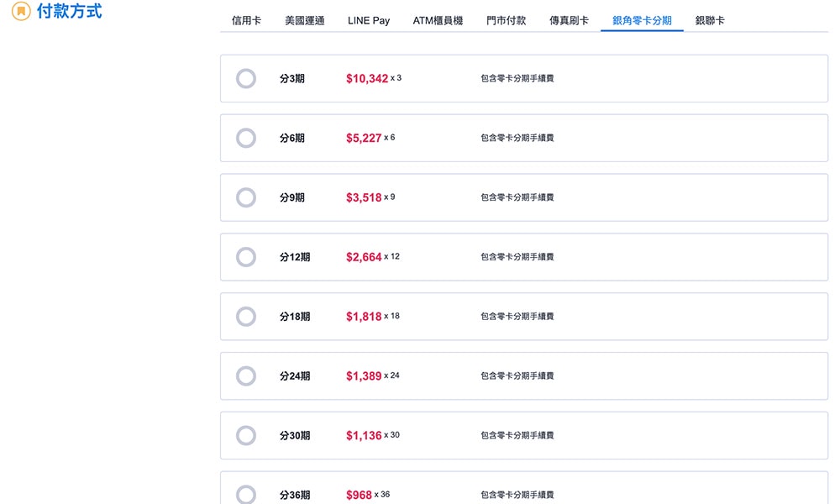Pick the 分12期 installment radio button
Image resolution: width=840 pixels, height=504 pixels.
click(x=246, y=256)
